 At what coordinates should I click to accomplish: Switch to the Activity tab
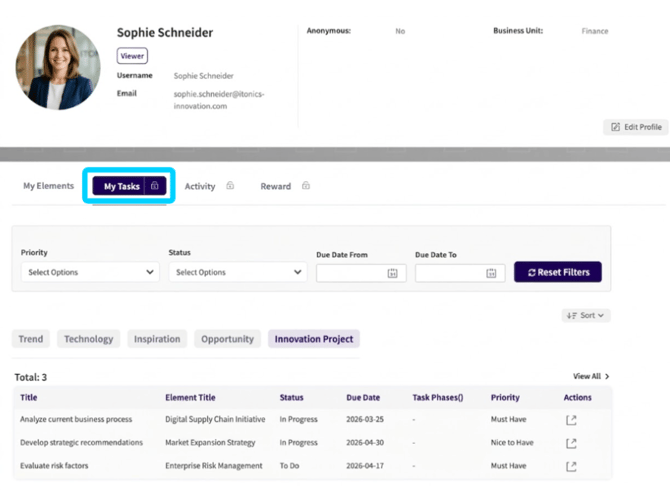click(x=200, y=186)
